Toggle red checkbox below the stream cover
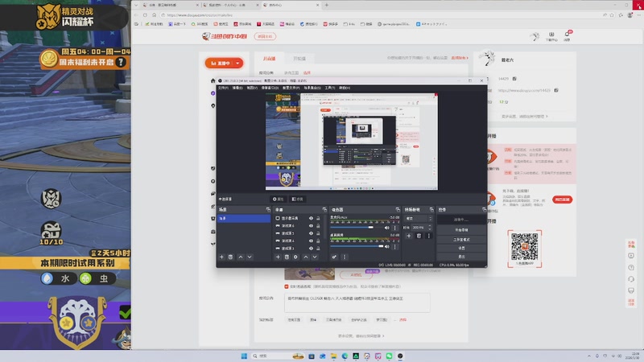Viewport: 644px width, 362px height. pyautogui.click(x=287, y=286)
